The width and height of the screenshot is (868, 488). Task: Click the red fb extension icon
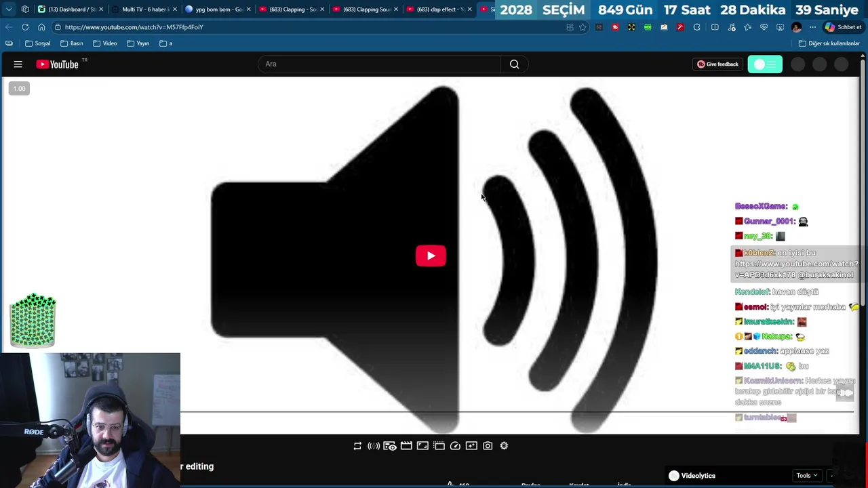[x=615, y=27]
